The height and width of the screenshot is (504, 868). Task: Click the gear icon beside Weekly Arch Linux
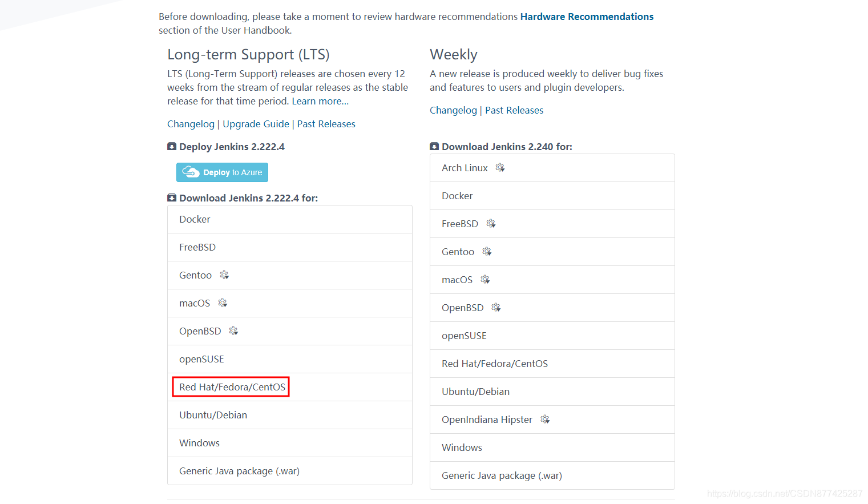pyautogui.click(x=500, y=168)
